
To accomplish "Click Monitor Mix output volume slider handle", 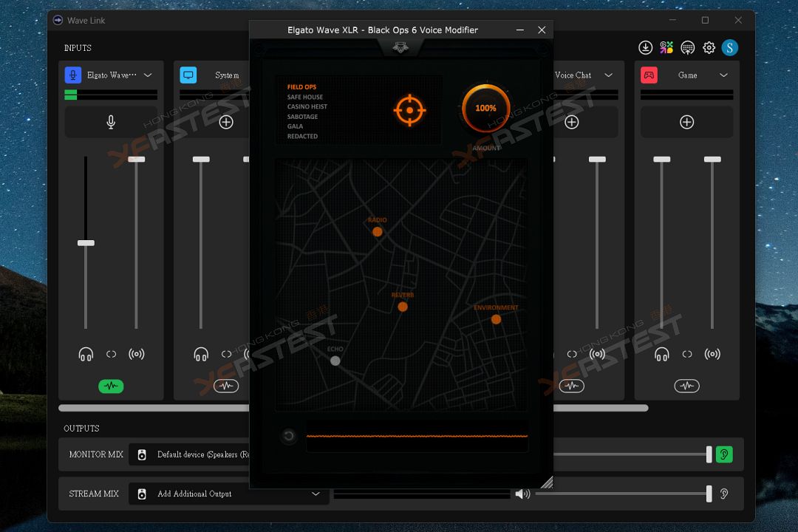I will [x=709, y=454].
